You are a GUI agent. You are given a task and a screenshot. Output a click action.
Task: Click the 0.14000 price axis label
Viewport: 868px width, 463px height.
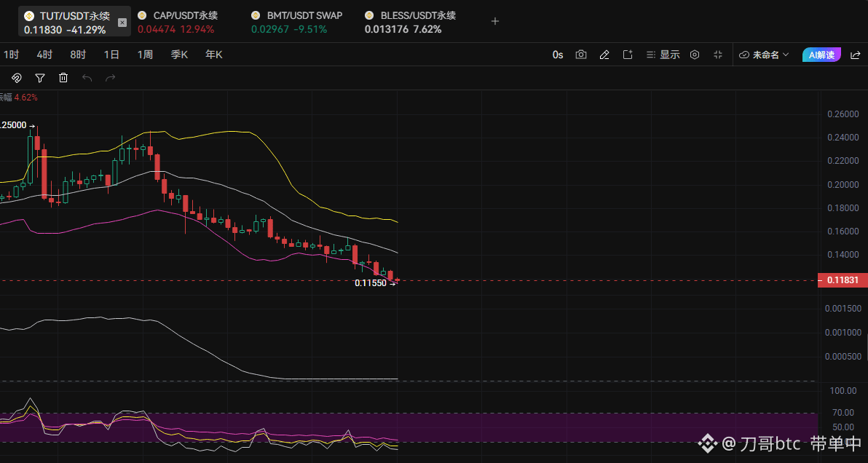[843, 255]
